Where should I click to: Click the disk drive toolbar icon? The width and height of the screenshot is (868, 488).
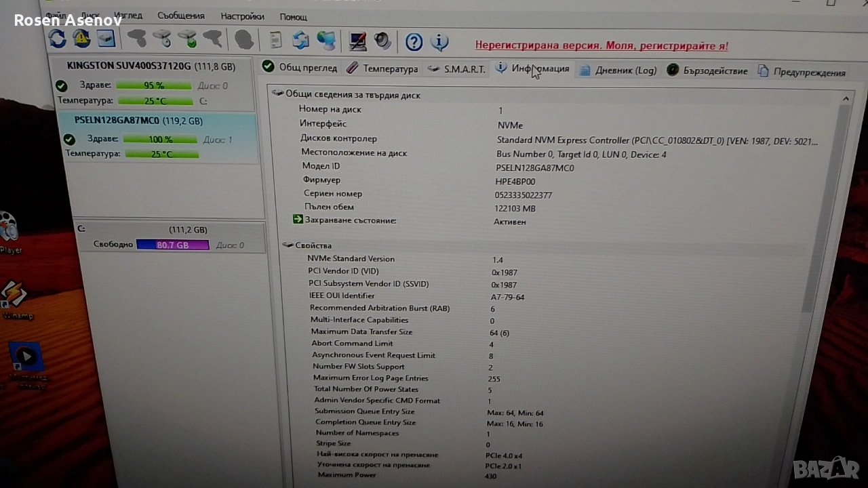coord(106,39)
